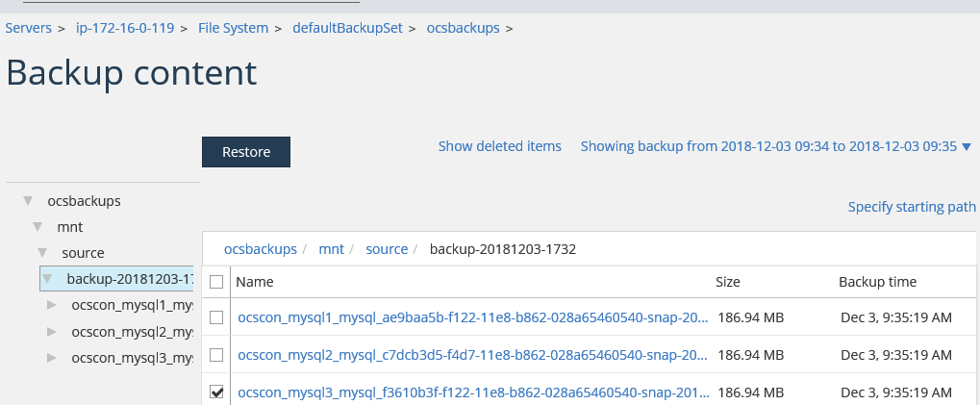Expand the ocscon_mysql3 tree node
The image size is (980, 405).
click(x=53, y=358)
